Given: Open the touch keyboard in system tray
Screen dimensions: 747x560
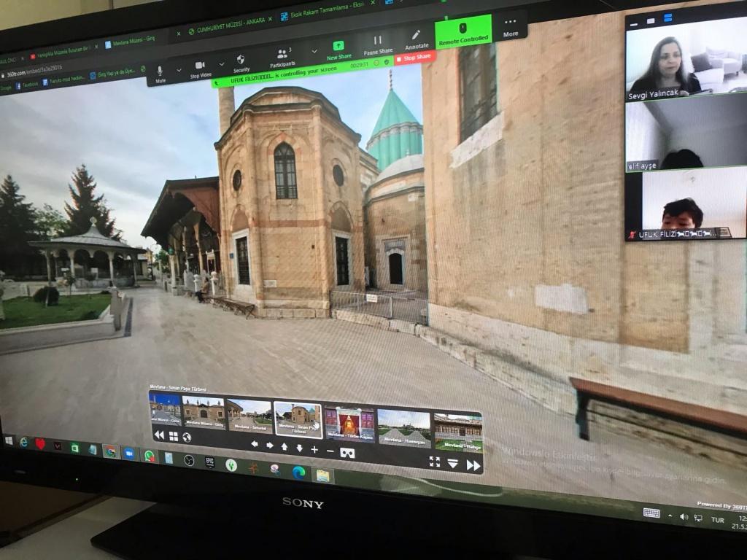Looking at the screenshot, I should (651, 513).
